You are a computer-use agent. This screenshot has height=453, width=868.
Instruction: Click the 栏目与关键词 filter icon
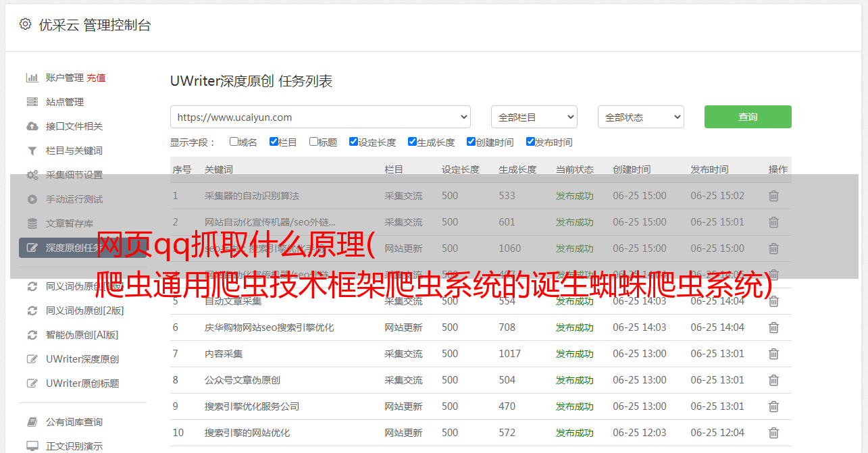coord(32,151)
